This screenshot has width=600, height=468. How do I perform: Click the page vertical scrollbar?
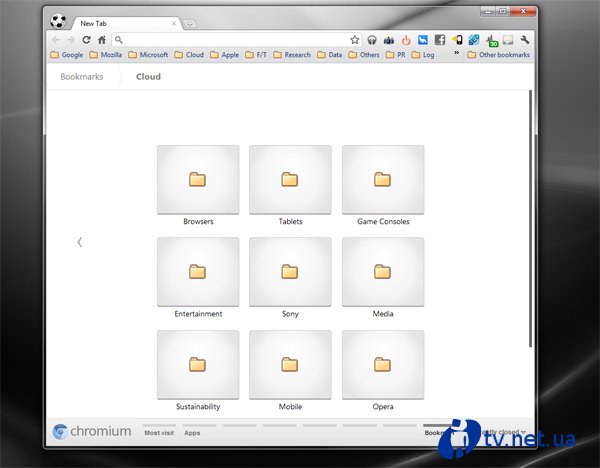(530, 219)
